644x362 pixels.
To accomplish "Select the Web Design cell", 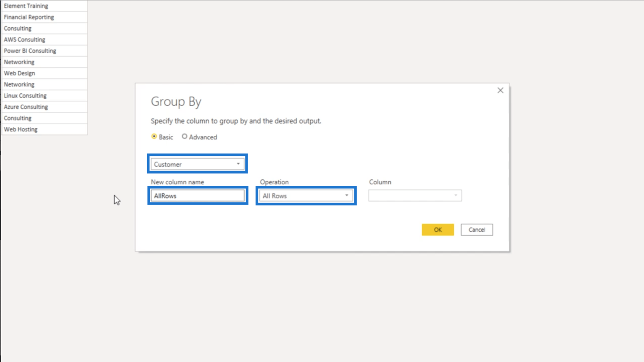I will tap(44, 73).
